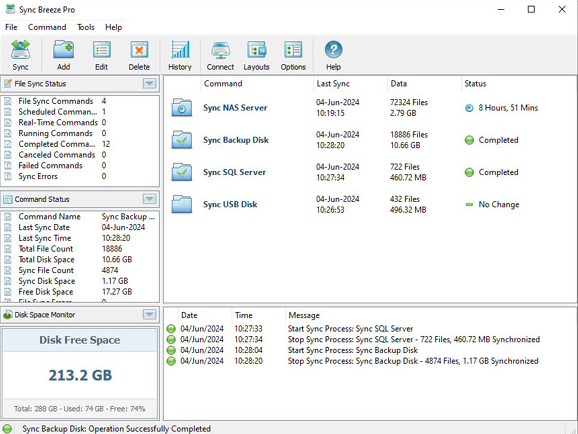Select the Sync Backup Disk command name
This screenshot has height=434, width=578.
(236, 140)
